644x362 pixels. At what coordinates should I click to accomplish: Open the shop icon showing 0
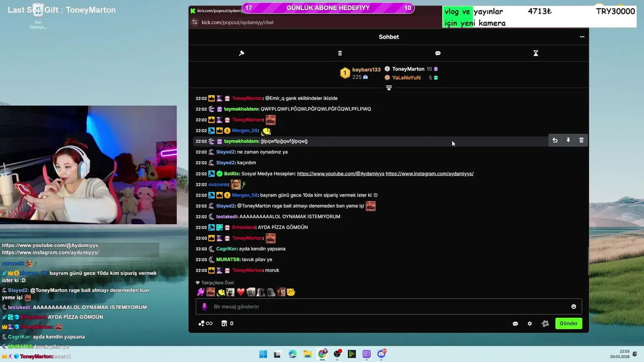[x=227, y=323]
